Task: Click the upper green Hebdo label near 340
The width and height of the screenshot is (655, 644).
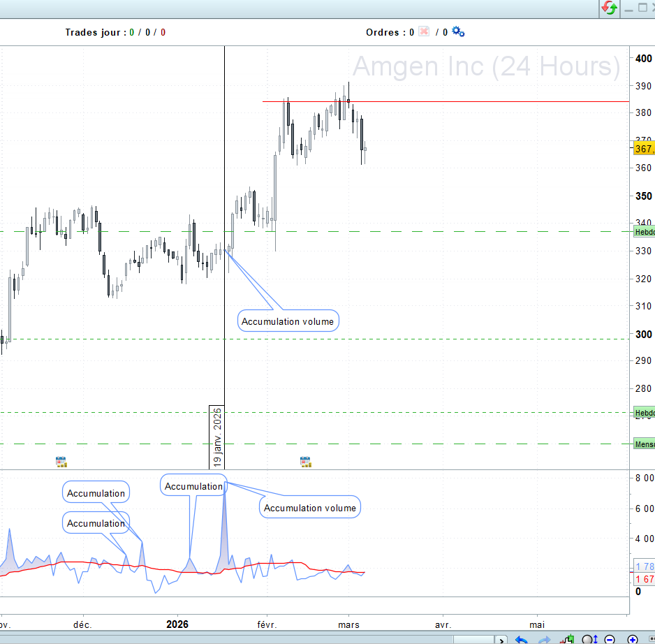Action: coord(644,231)
